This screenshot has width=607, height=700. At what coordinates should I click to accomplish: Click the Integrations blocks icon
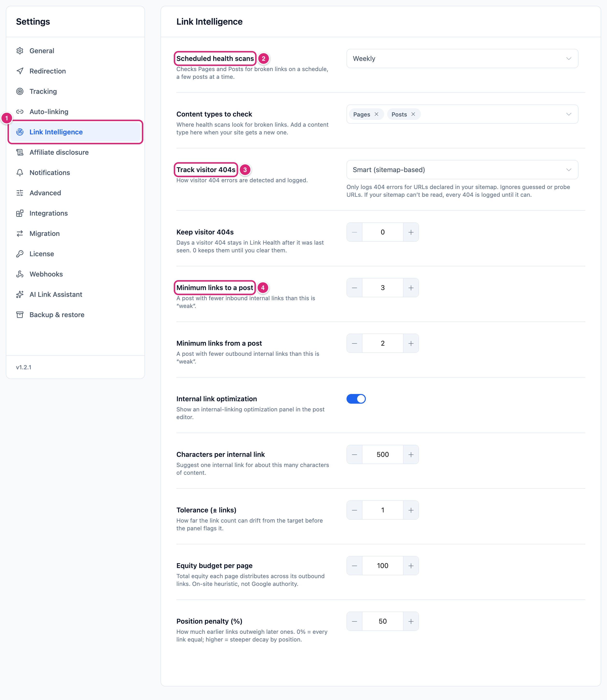tap(20, 213)
